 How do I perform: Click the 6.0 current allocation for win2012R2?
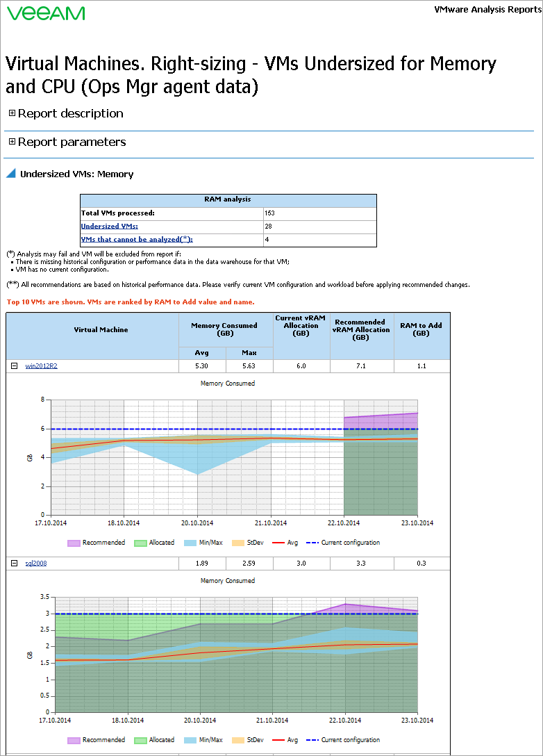tap(301, 366)
